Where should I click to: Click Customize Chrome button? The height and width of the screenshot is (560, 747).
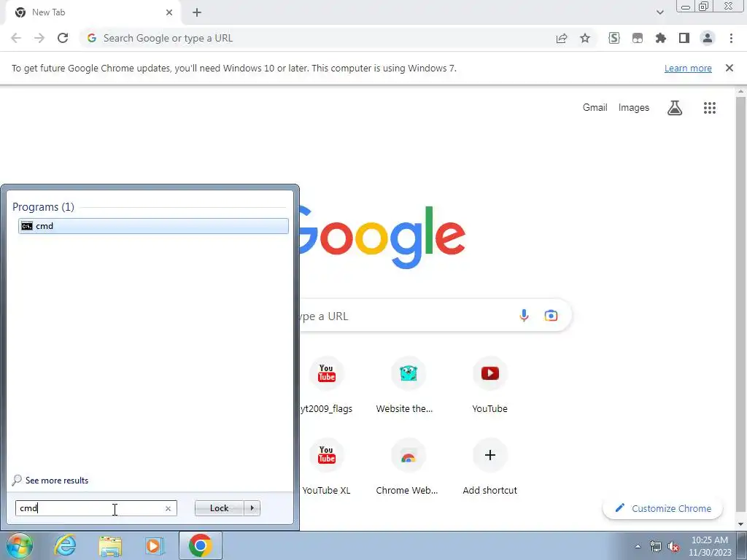[x=662, y=508]
